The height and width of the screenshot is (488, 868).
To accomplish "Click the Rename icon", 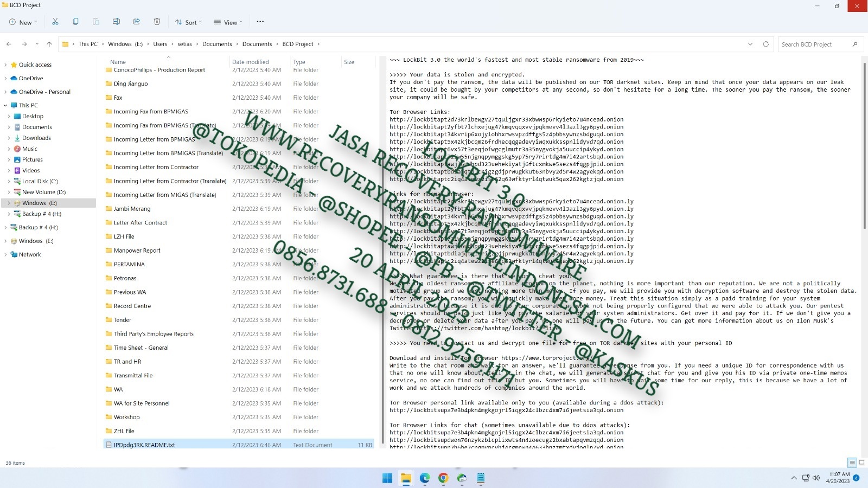I will [x=116, y=22].
